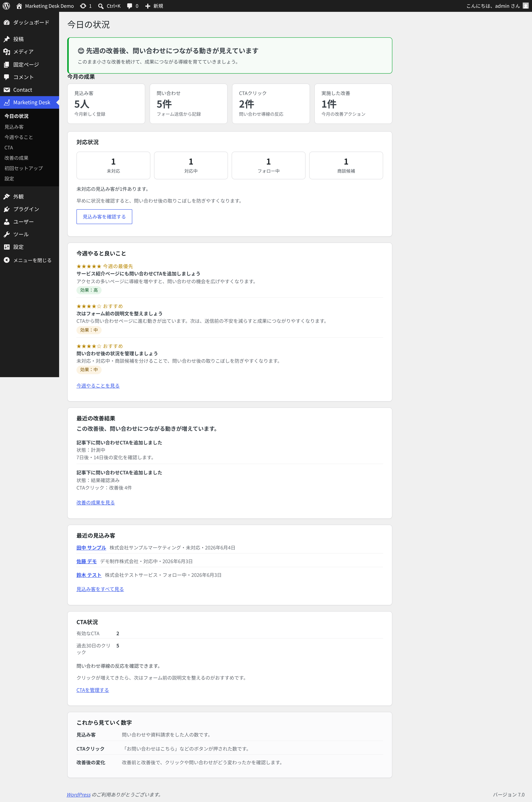
Task: Click the 見込み客 5人 summary card
Action: 106,104
